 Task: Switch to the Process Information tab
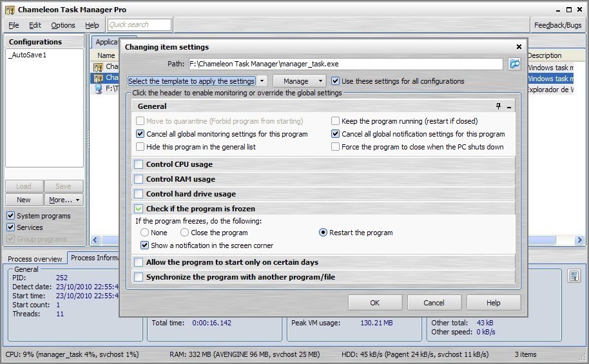(x=94, y=258)
